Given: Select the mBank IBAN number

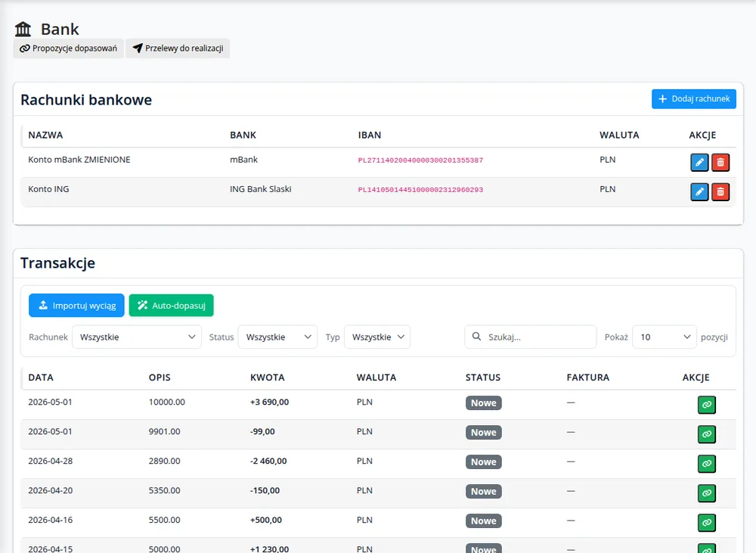Looking at the screenshot, I should [420, 160].
